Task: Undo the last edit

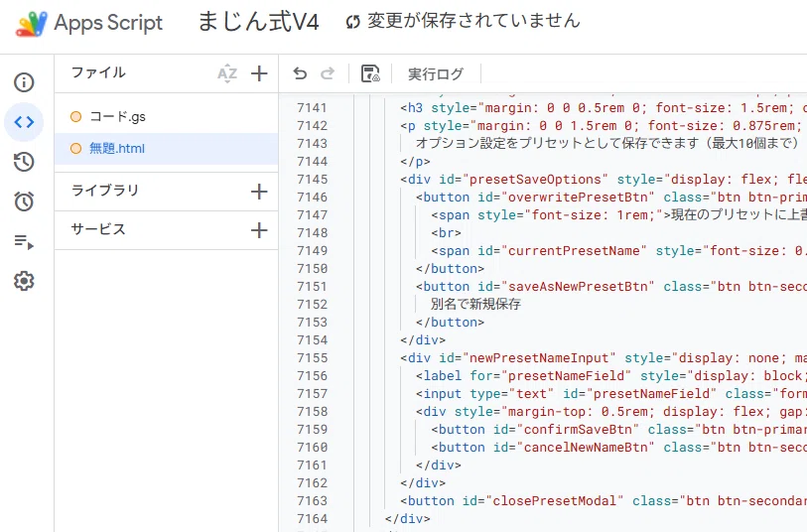Action: point(300,73)
